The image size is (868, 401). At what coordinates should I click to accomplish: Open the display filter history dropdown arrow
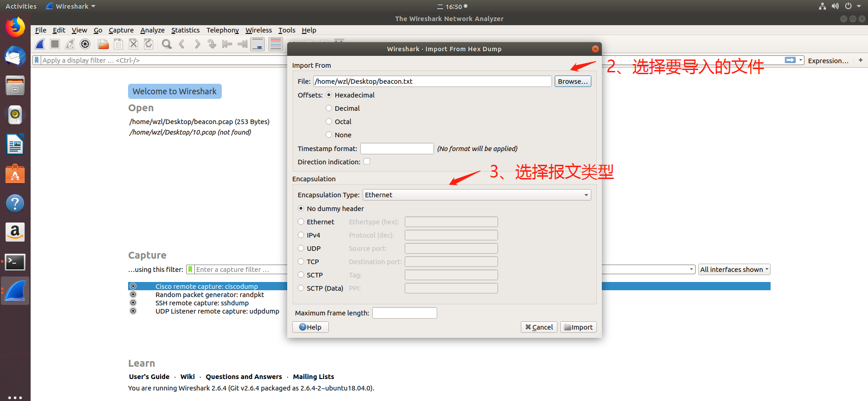point(801,60)
